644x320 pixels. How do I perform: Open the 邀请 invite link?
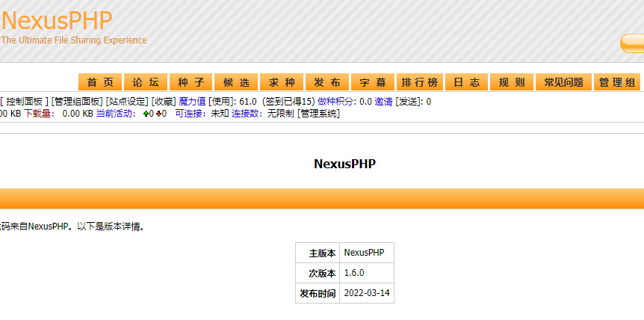coord(383,102)
